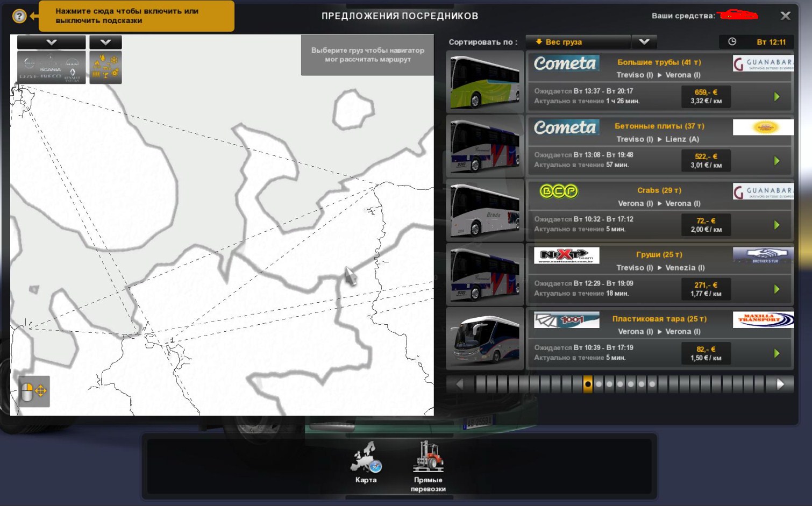Toggle the cargo types map filter icon
This screenshot has width=812, height=506.
[x=105, y=67]
